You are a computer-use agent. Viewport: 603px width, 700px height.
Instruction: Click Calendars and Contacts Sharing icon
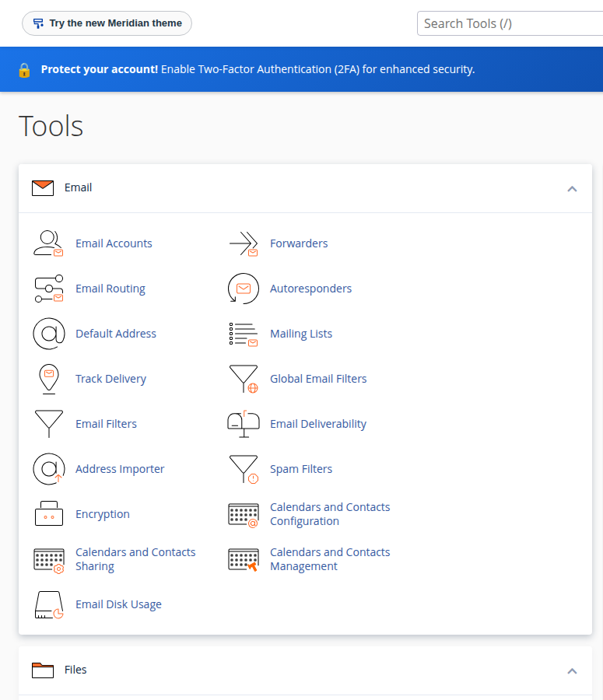(x=49, y=560)
